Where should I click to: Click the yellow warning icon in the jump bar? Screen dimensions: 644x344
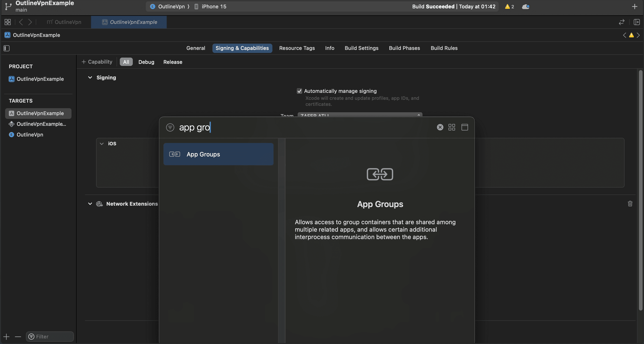coord(631,35)
